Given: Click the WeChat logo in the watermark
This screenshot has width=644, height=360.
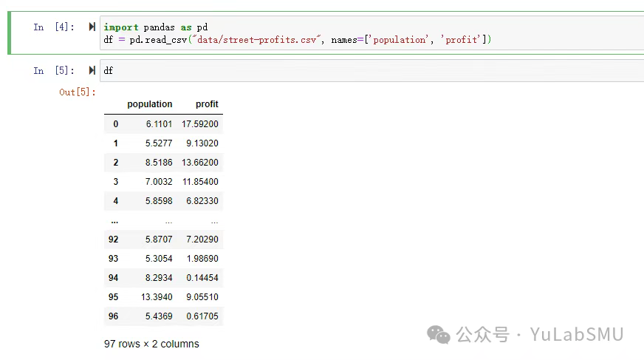Looking at the screenshot, I should tap(439, 335).
